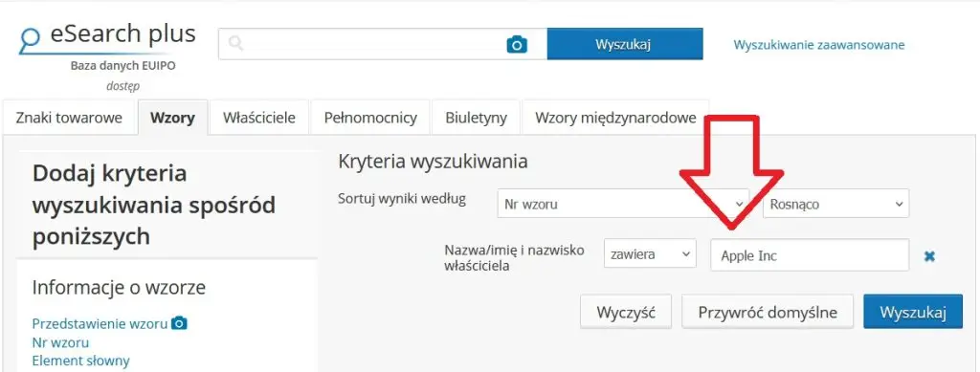Open the Rosnąco sort order dropdown
The height and width of the screenshot is (372, 980).
point(836,204)
